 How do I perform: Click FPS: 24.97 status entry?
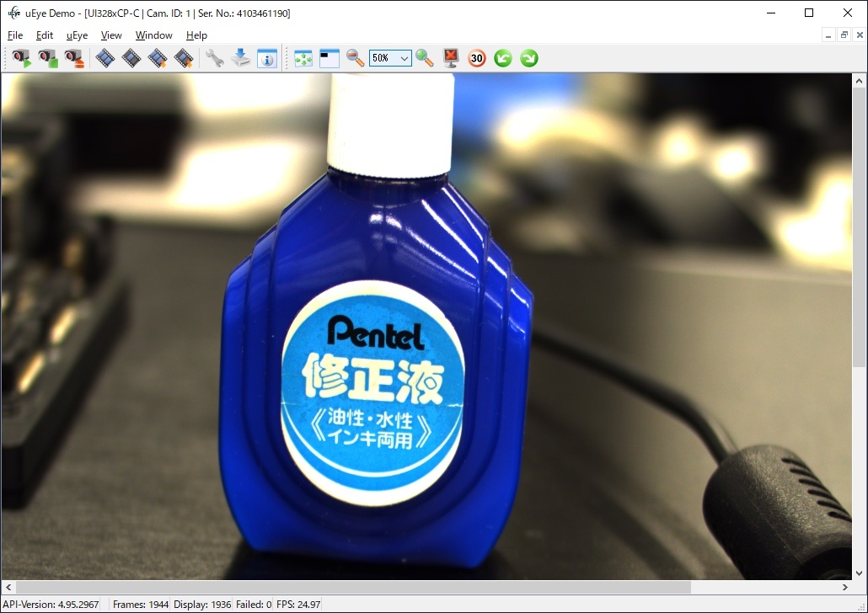point(298,605)
